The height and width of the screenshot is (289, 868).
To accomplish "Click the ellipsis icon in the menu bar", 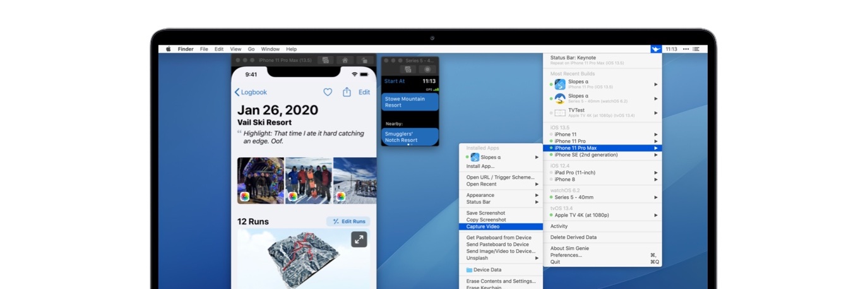I will pyautogui.click(x=685, y=49).
